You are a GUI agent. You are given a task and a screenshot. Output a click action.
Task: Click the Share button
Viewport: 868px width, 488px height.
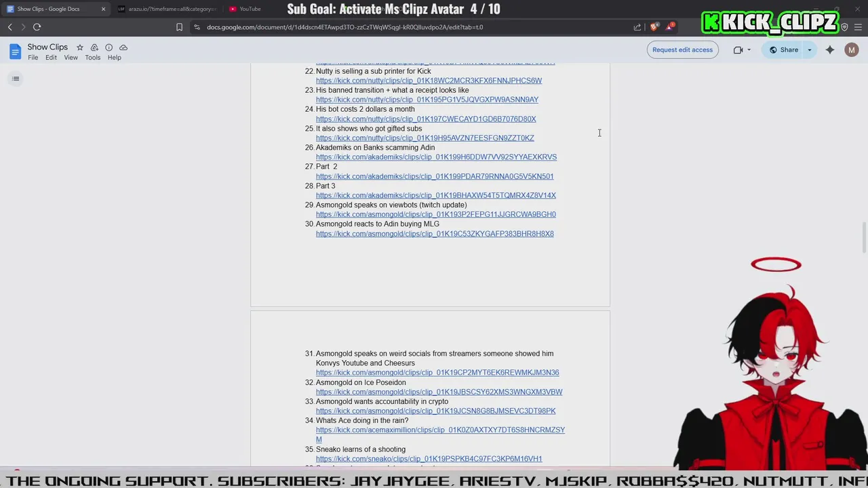783,49
